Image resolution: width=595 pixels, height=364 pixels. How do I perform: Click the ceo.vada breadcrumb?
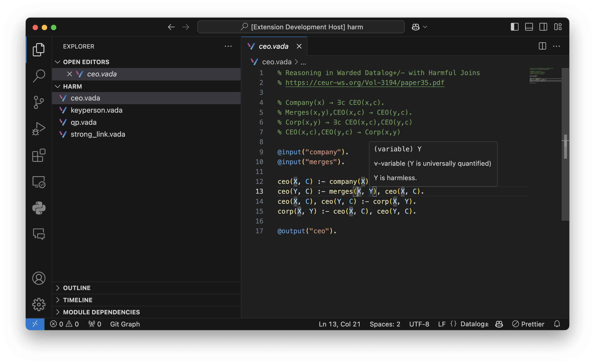coord(277,62)
